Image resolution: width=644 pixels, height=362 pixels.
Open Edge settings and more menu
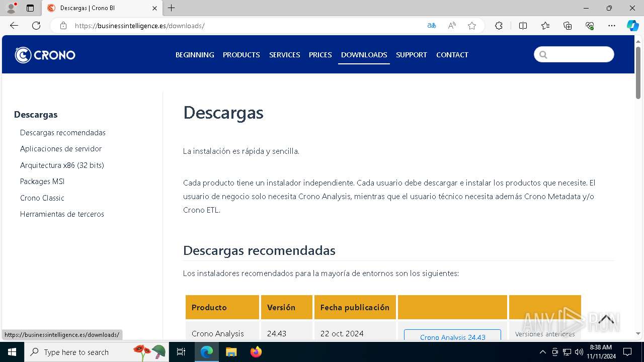pyautogui.click(x=612, y=26)
